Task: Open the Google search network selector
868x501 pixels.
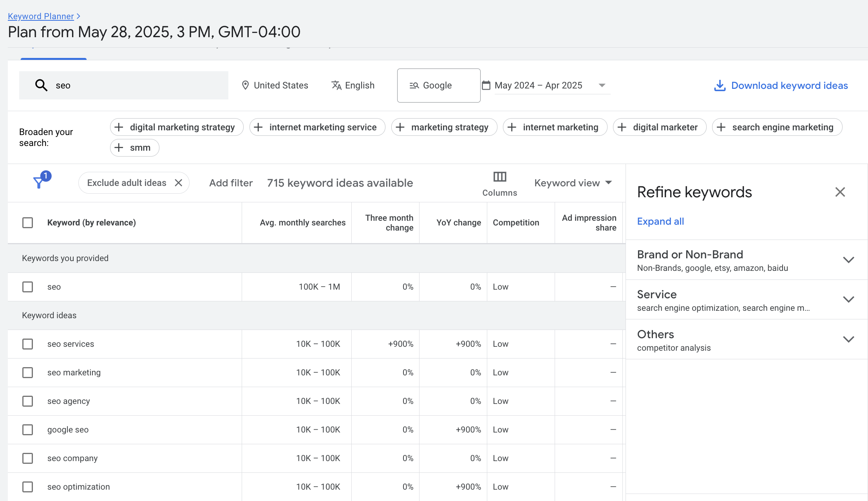Action: 439,85
